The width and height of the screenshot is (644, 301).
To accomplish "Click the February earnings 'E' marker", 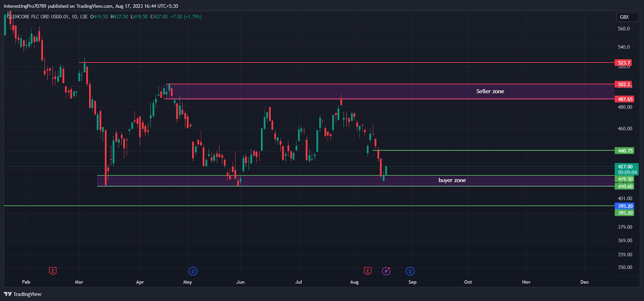I will click(53, 271).
